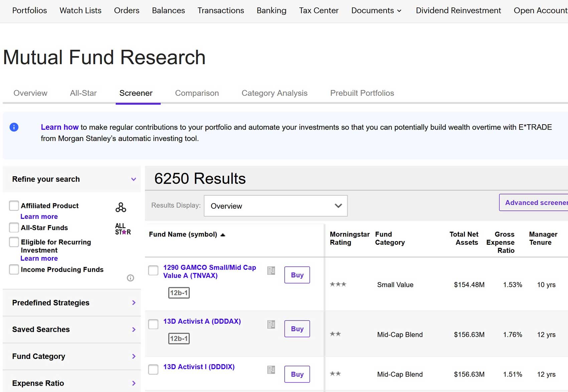Switch to the All-Star tab
Image resolution: width=568 pixels, height=392 pixels.
point(83,93)
